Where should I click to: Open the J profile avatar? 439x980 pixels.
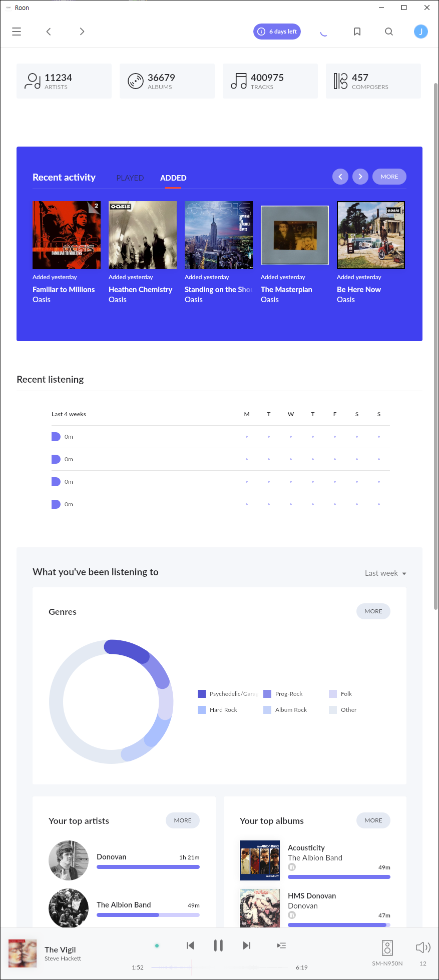coord(421,32)
